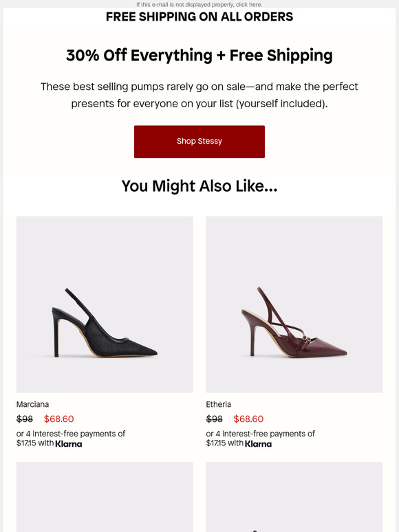This screenshot has width=399, height=532.
Task: Click the best selling pumps description paragraph
Action: coord(199,95)
